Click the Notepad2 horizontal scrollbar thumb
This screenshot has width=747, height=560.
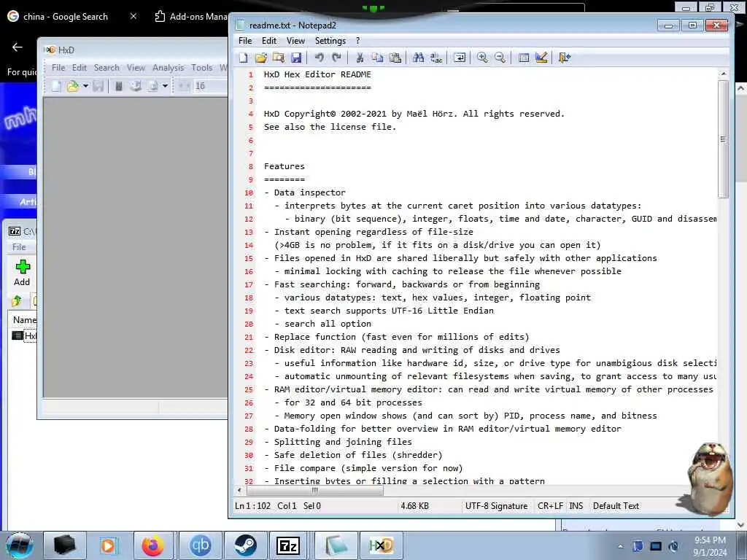click(x=315, y=491)
